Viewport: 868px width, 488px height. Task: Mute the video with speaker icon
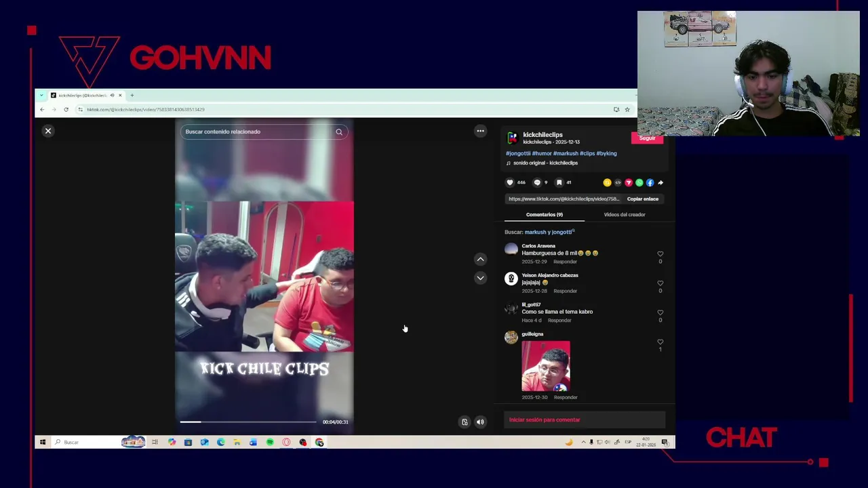(x=480, y=422)
